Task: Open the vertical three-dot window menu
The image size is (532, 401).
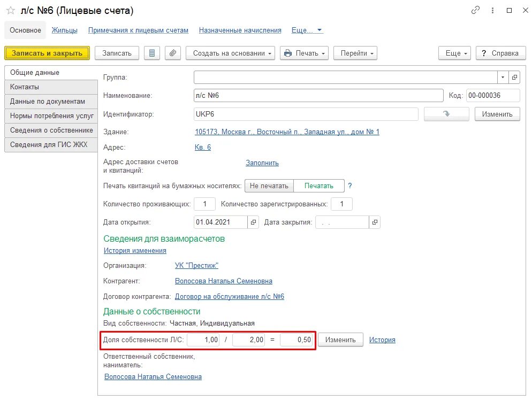Action: [492, 11]
